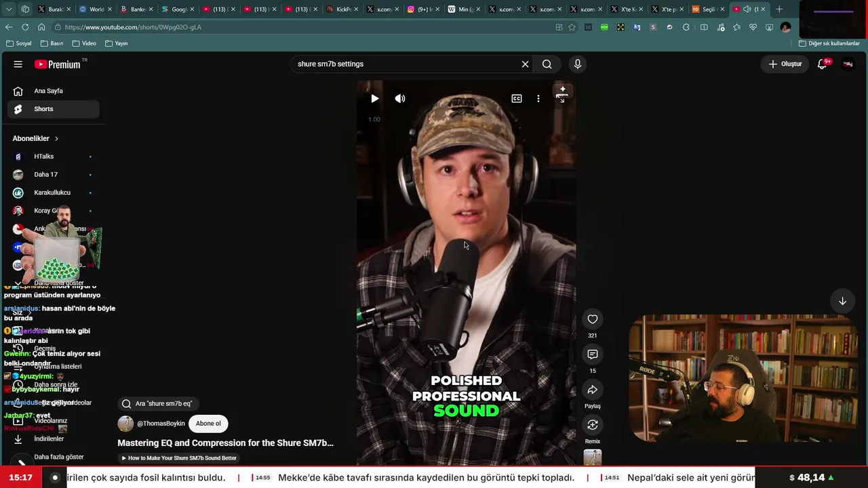868x488 pixels.
Task: Open linked video How to Make Your Shure SM7b Sound Better
Action: click(179, 458)
